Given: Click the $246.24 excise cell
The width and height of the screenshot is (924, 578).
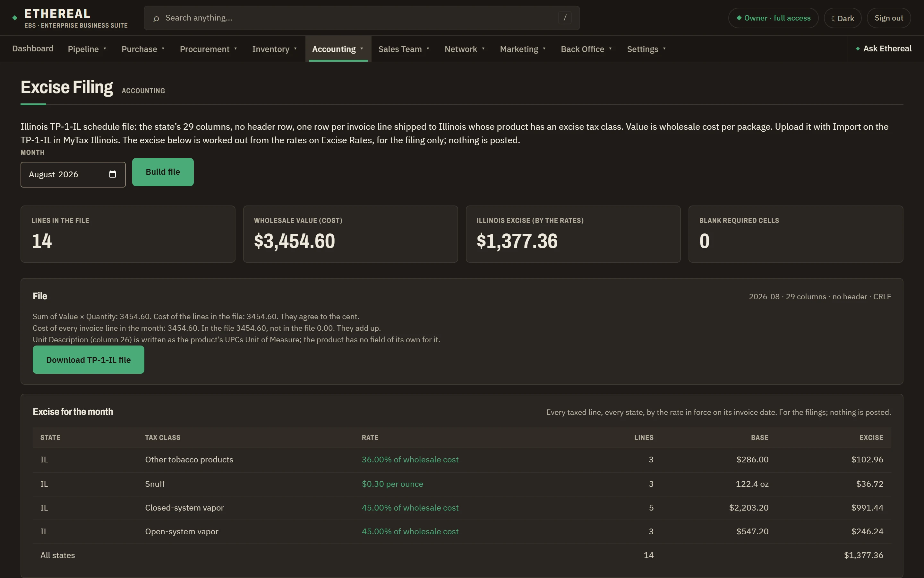Looking at the screenshot, I should coord(867,531).
